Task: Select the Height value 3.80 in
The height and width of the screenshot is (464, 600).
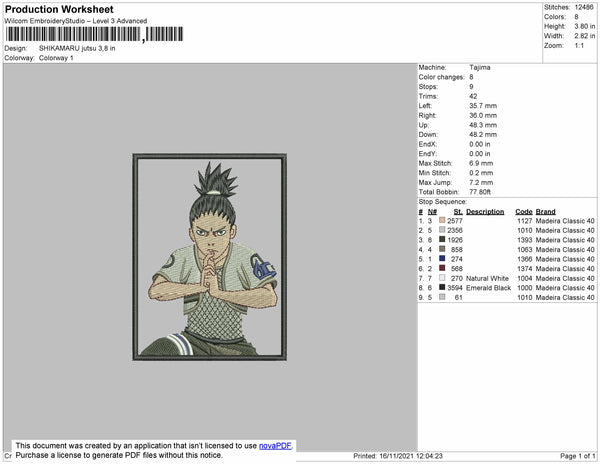Action: (x=585, y=26)
